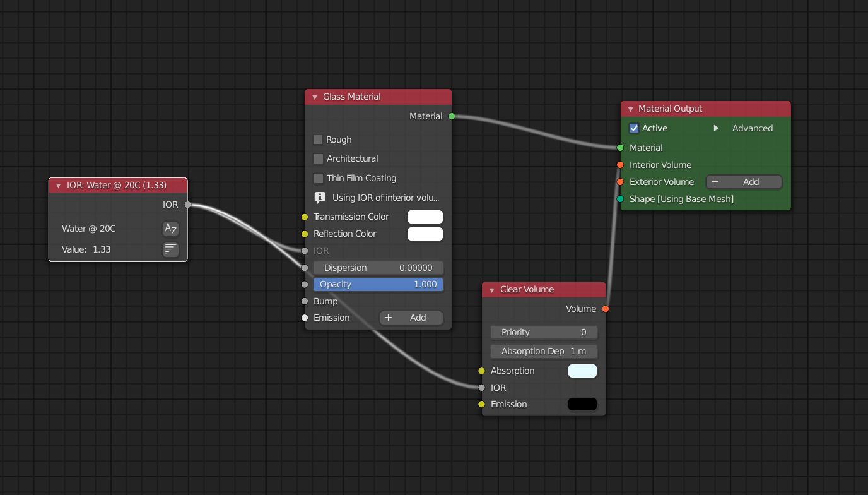Enable the Rough checkbox
Screen dimensions: 868x495
pyautogui.click(x=318, y=140)
